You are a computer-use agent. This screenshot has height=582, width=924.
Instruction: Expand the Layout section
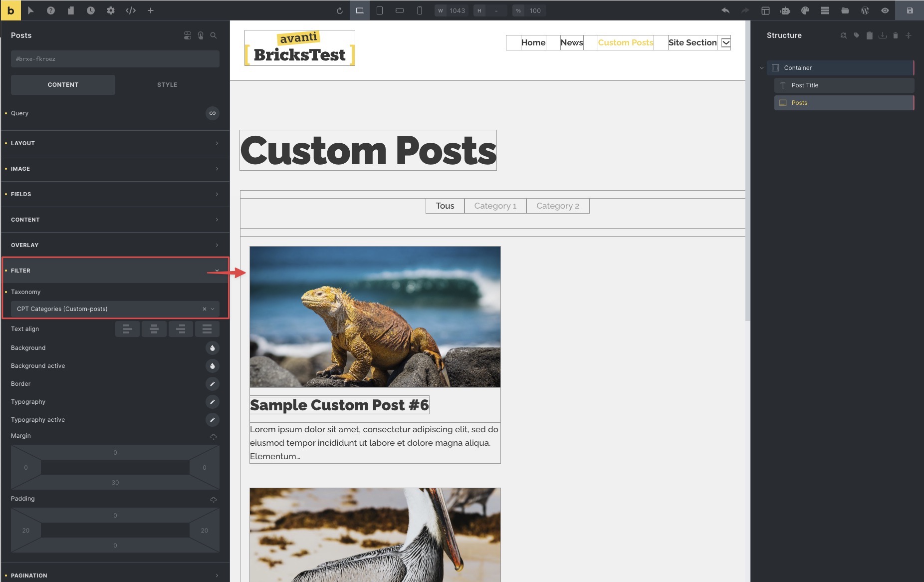coord(115,143)
